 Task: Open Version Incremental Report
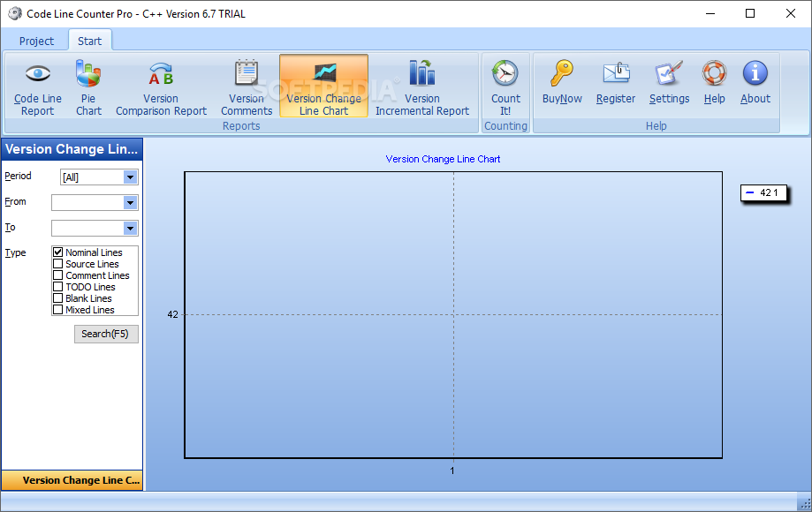click(422, 87)
